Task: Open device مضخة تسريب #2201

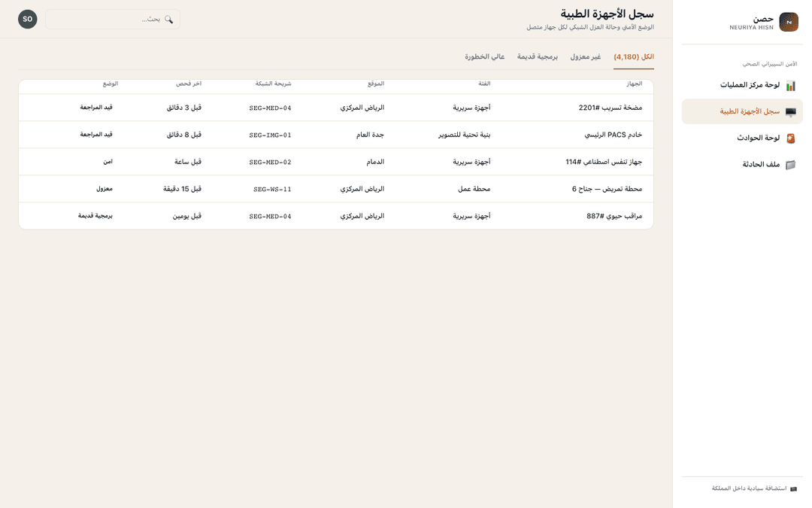Action: [x=611, y=108]
